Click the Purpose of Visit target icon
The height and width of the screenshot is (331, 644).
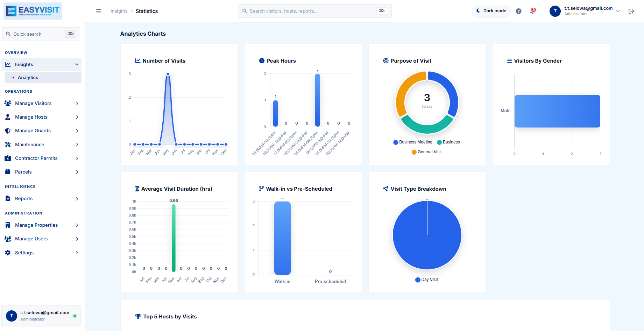386,61
